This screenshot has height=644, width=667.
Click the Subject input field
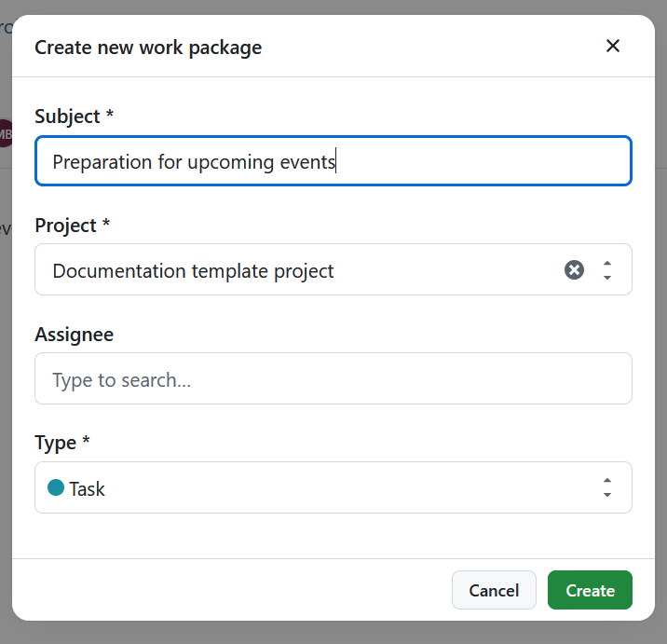[333, 161]
